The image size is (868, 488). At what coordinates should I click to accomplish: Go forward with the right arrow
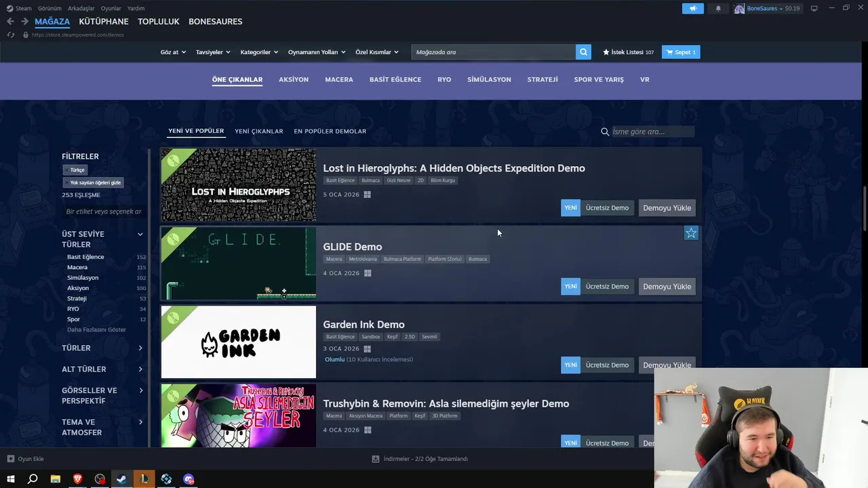tap(24, 22)
